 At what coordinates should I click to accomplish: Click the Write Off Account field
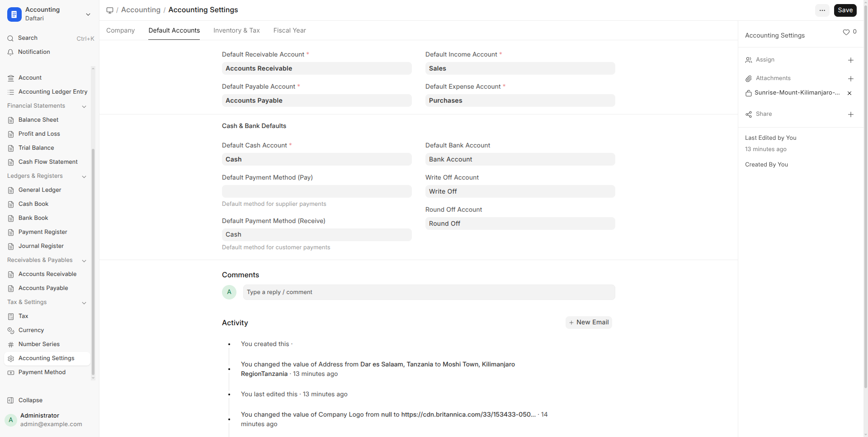click(520, 191)
